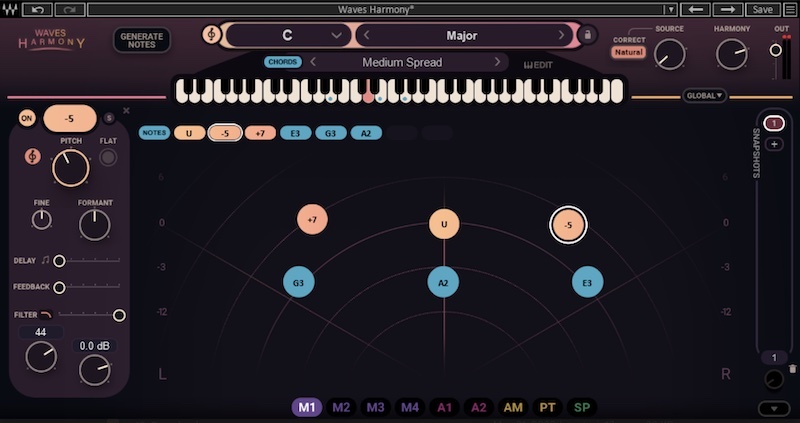
Task: Click the trash icon under snapshots
Action: tap(792, 369)
